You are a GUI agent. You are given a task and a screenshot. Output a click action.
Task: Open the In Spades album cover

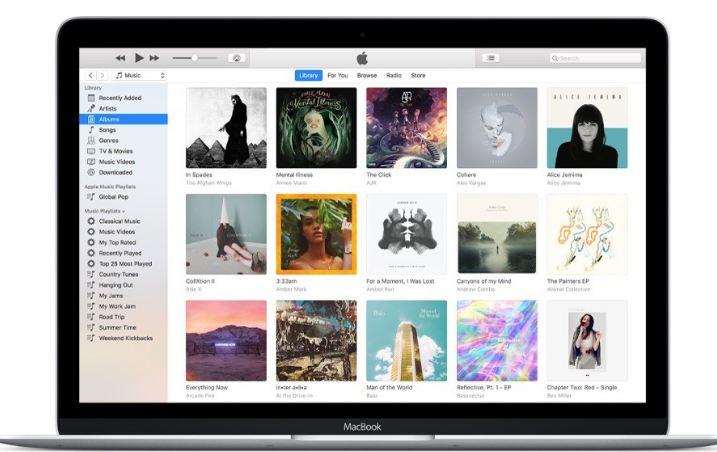(x=226, y=128)
